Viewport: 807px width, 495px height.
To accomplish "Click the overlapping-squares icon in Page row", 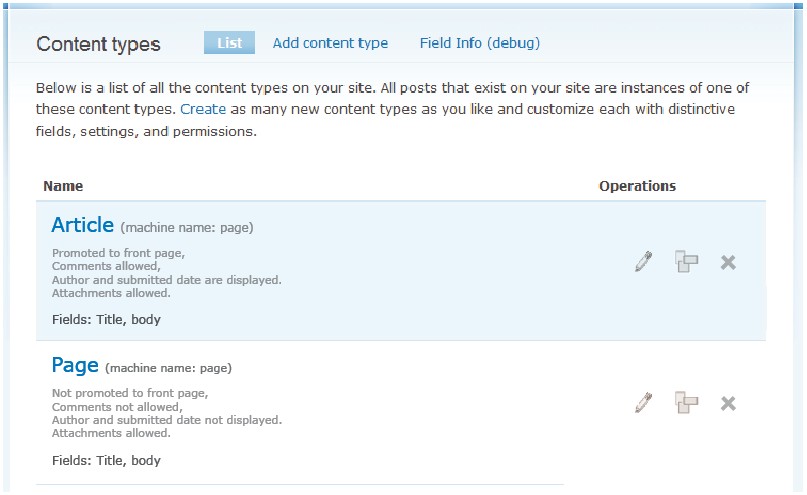I will pos(686,403).
